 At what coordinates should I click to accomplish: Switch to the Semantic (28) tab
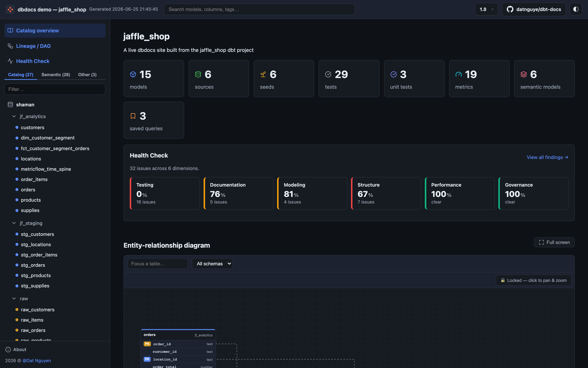(56, 75)
